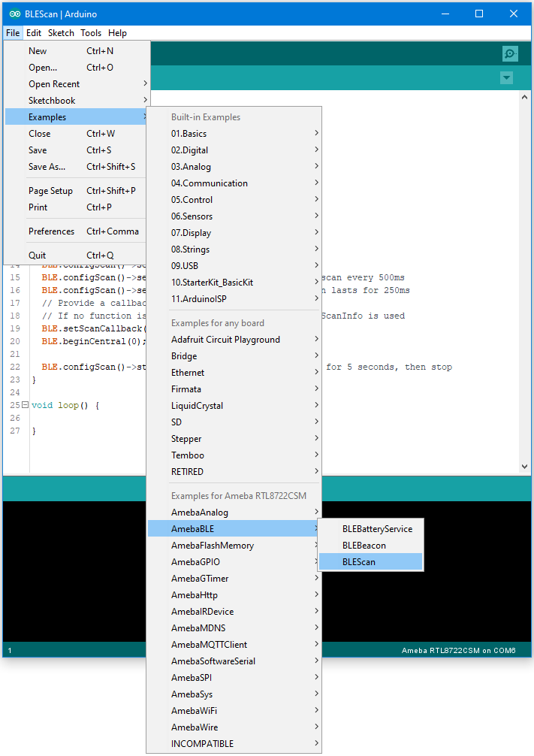Open the Tools menu

pyautogui.click(x=91, y=33)
